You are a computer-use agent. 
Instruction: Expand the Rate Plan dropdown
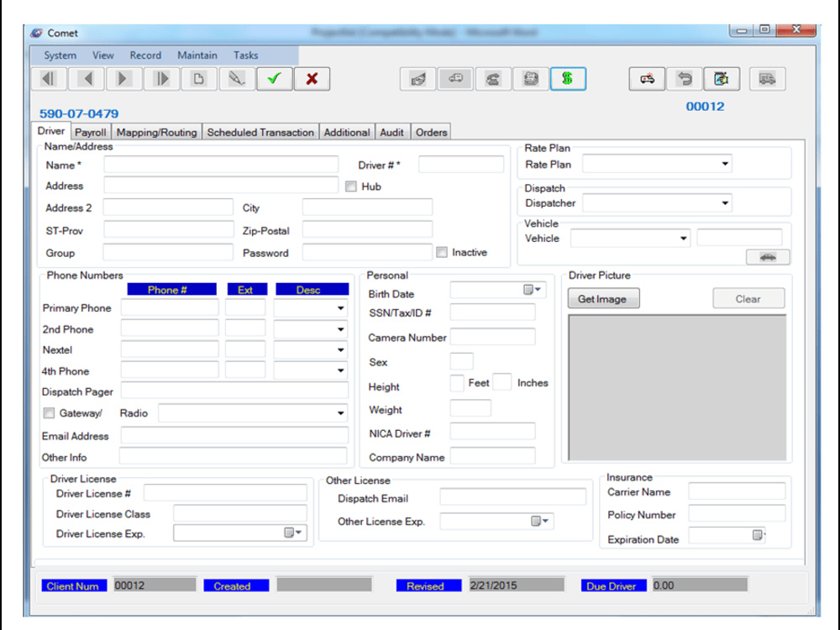click(x=725, y=164)
